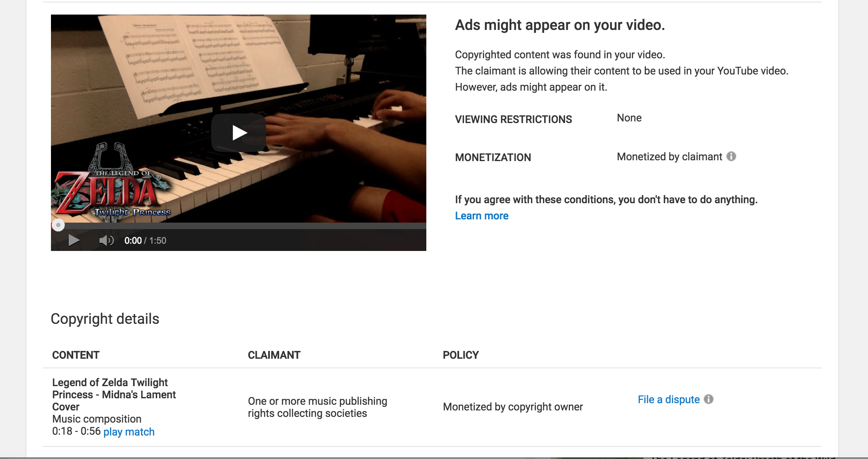
Task: Click the large play overlay on the video
Action: 239,133
